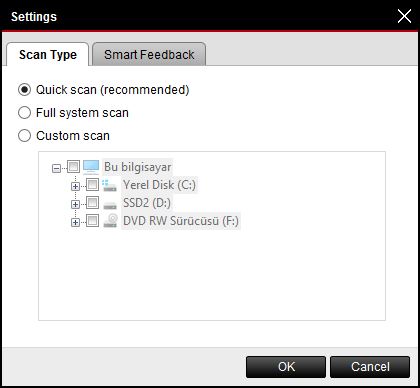Switch to the Smart Feedback tab

tap(149, 55)
